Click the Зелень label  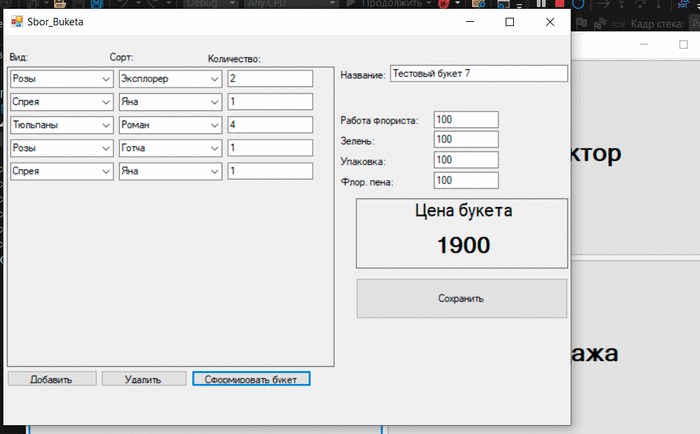pos(357,141)
